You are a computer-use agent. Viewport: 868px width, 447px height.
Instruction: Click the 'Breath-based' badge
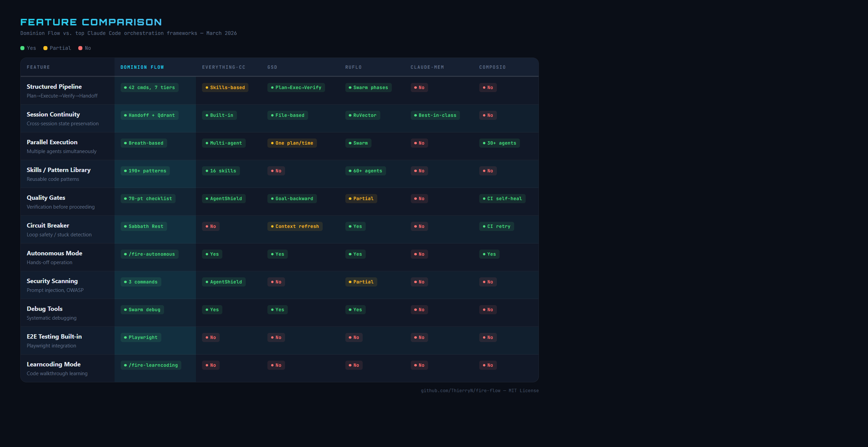[144, 143]
